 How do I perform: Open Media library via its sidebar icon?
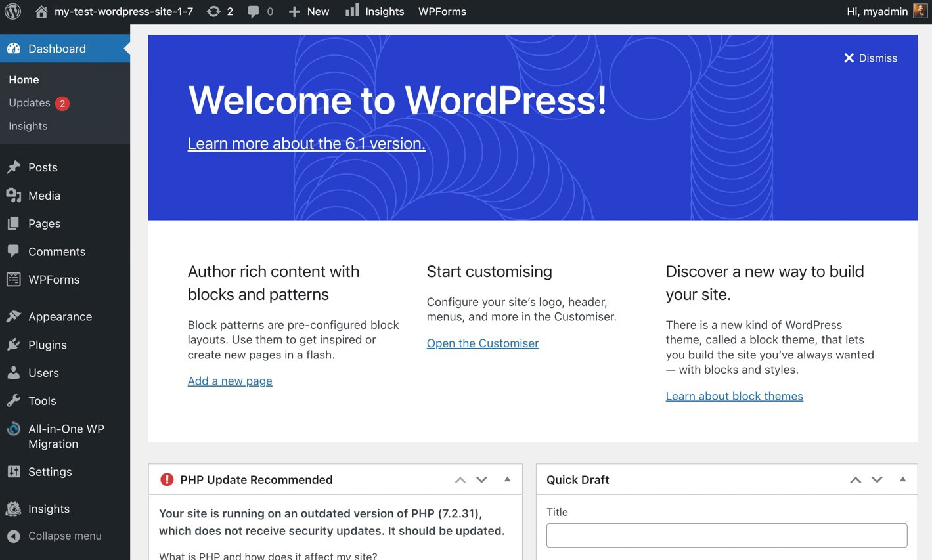pos(14,195)
